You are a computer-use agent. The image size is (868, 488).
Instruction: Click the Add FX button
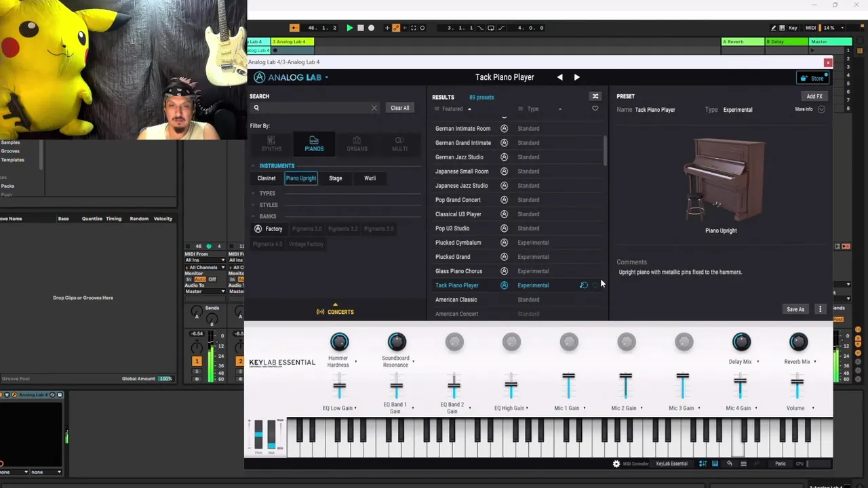click(x=814, y=96)
